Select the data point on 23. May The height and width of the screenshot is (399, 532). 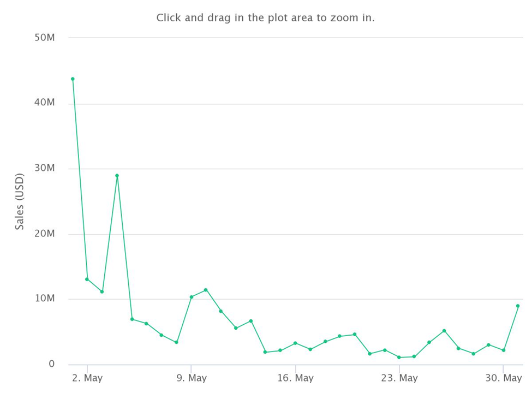click(x=399, y=358)
